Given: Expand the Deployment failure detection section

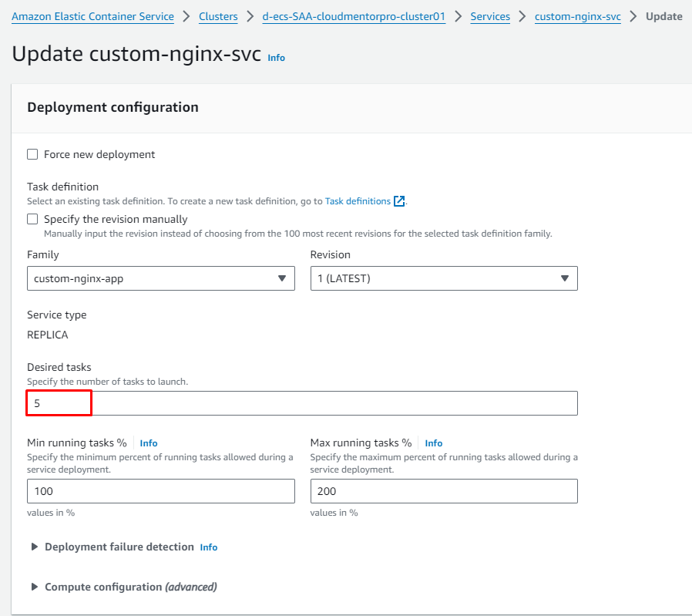Looking at the screenshot, I should [x=119, y=547].
